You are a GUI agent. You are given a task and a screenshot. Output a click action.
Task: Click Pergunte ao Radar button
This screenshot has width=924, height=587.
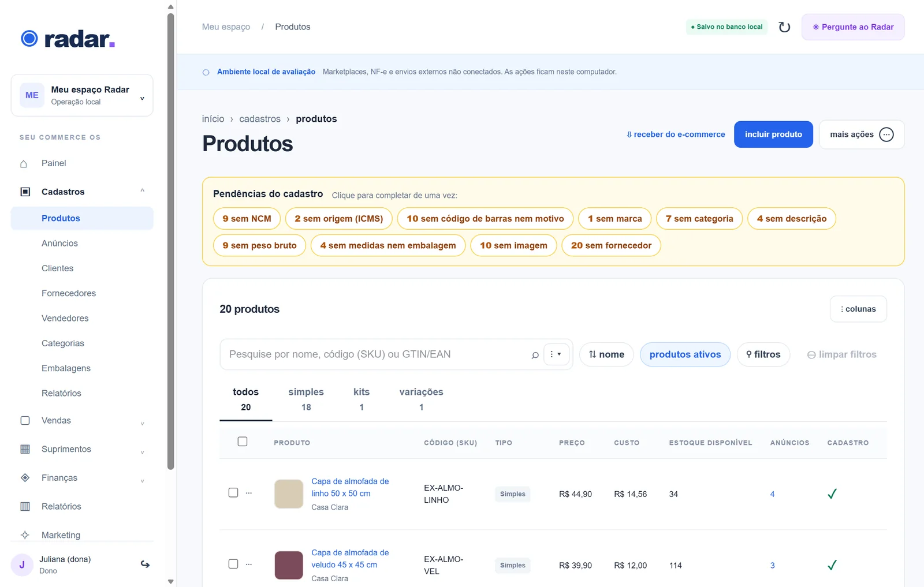[853, 27]
